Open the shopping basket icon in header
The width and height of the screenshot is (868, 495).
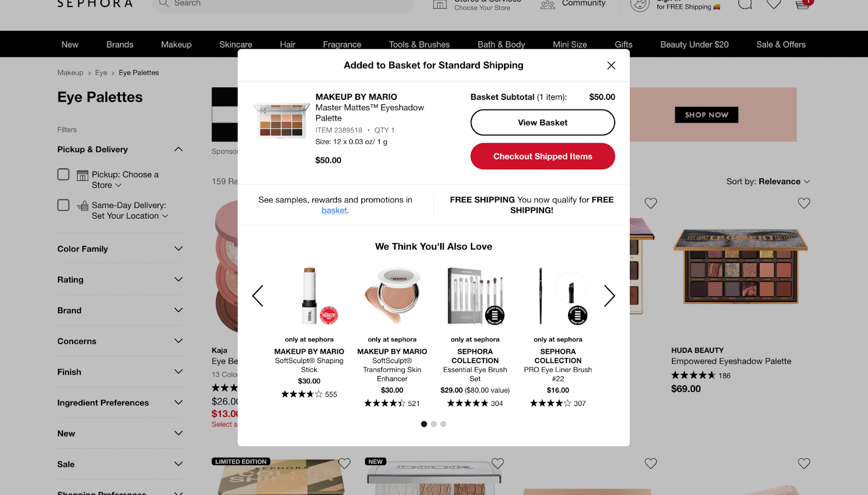tap(803, 4)
